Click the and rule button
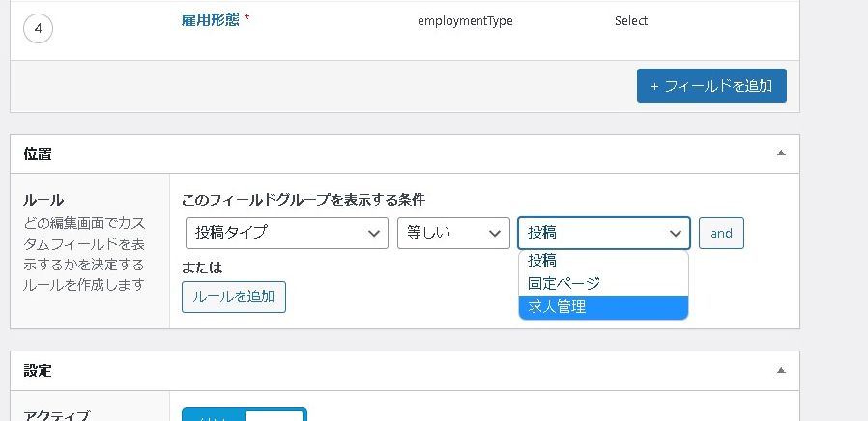868x421 pixels. click(x=721, y=233)
